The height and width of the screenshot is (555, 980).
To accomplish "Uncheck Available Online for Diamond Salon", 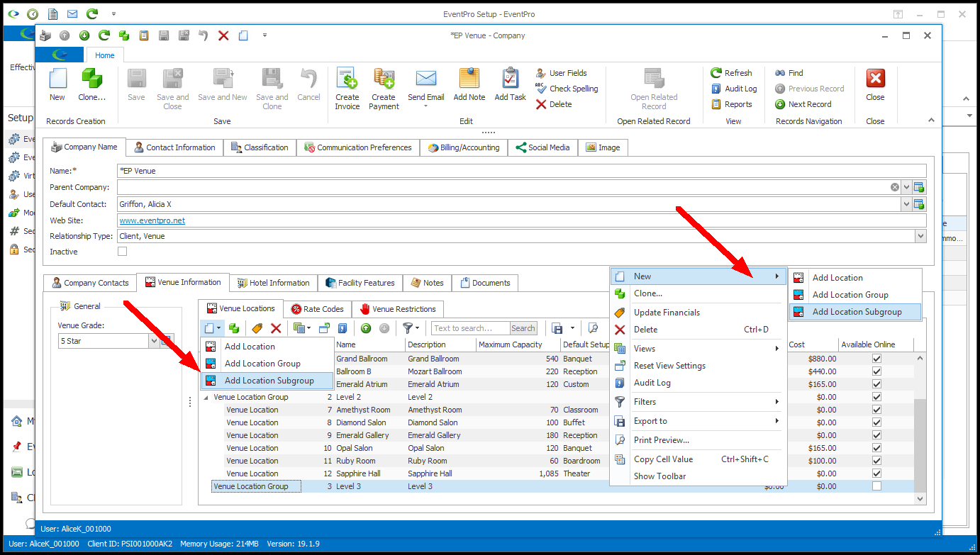I will 876,422.
